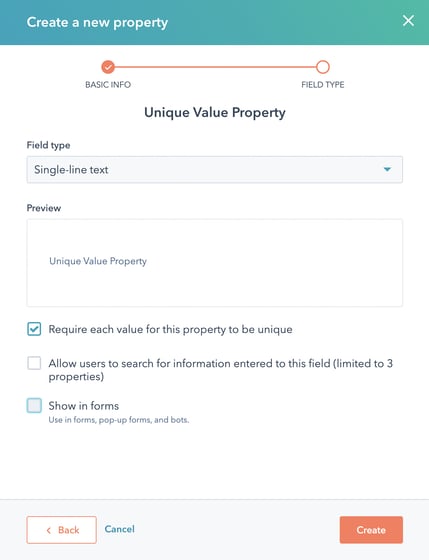The image size is (429, 560).
Task: Go to the BASIC INFO step label
Action: [108, 85]
